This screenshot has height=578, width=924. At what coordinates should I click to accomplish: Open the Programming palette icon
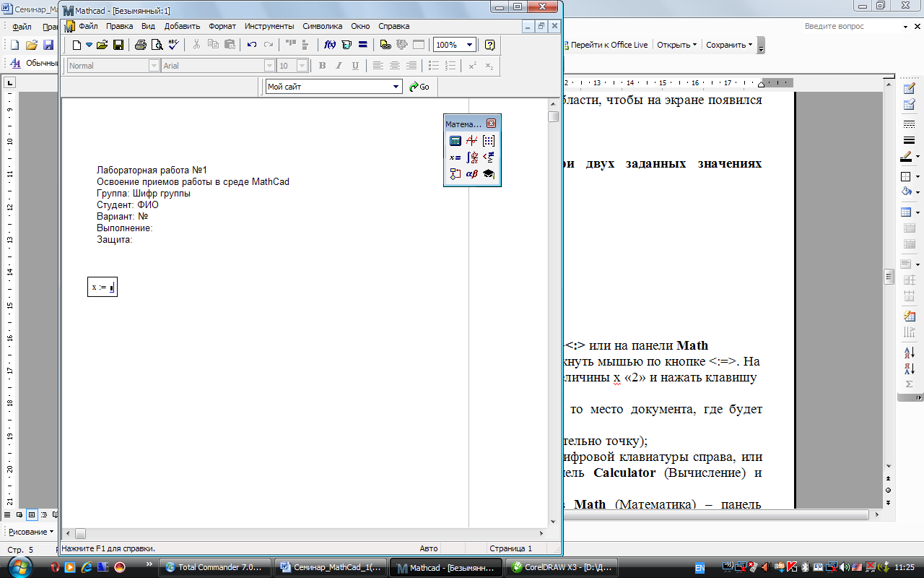(456, 173)
